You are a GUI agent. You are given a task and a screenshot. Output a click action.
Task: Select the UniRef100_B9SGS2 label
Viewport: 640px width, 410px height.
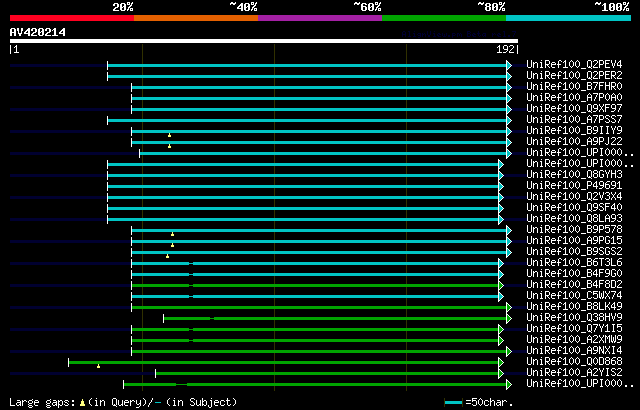tap(574, 252)
